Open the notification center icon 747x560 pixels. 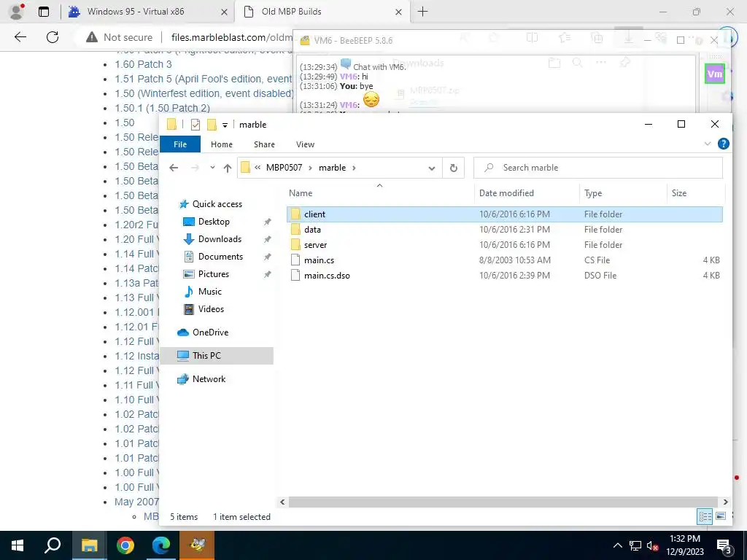[724, 546]
